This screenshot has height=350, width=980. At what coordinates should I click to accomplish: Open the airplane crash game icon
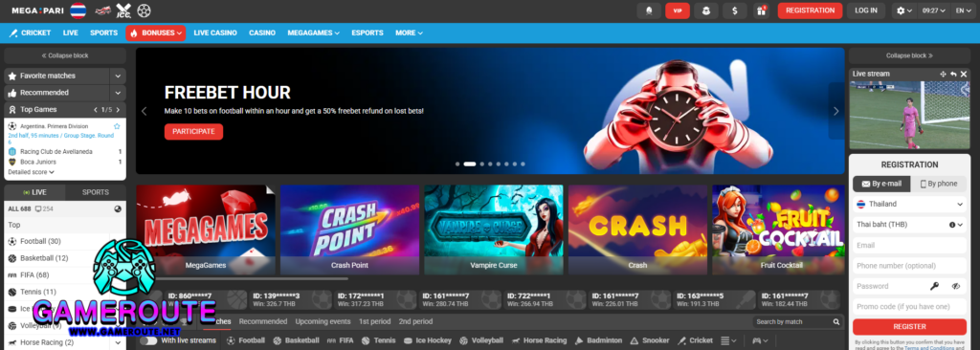(x=102, y=11)
